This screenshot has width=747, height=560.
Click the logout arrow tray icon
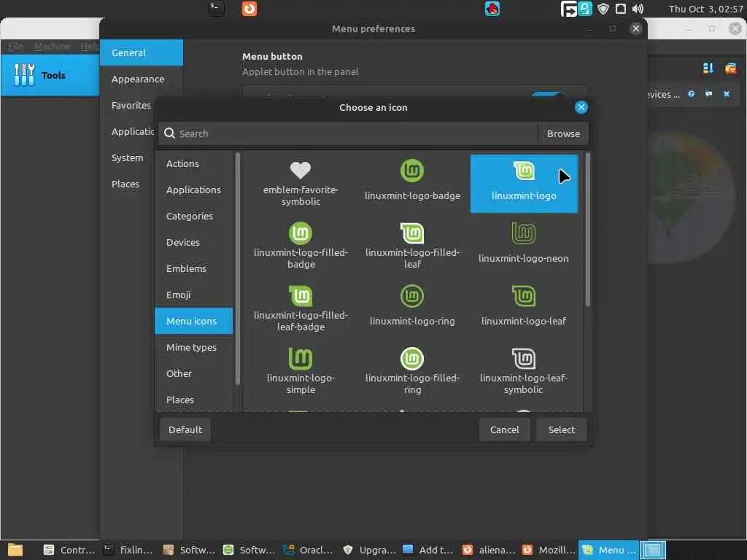tap(569, 9)
